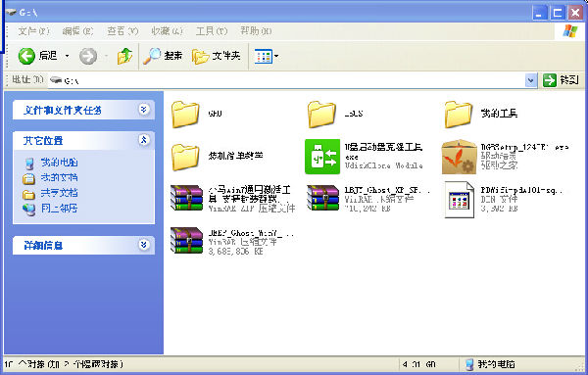Open 我的文档 link in Other Places
Viewport: 588px width, 375px height.
[59, 177]
